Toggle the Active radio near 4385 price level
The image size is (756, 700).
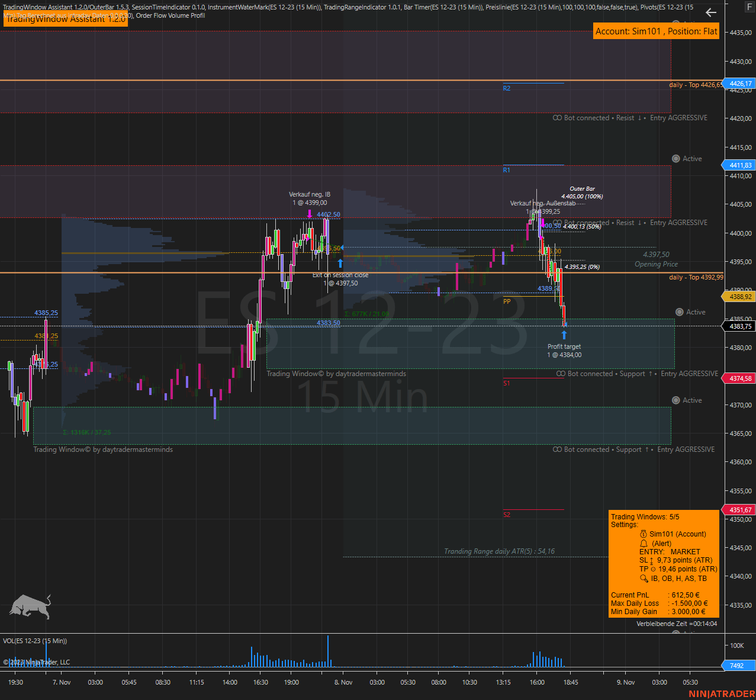[x=679, y=312]
